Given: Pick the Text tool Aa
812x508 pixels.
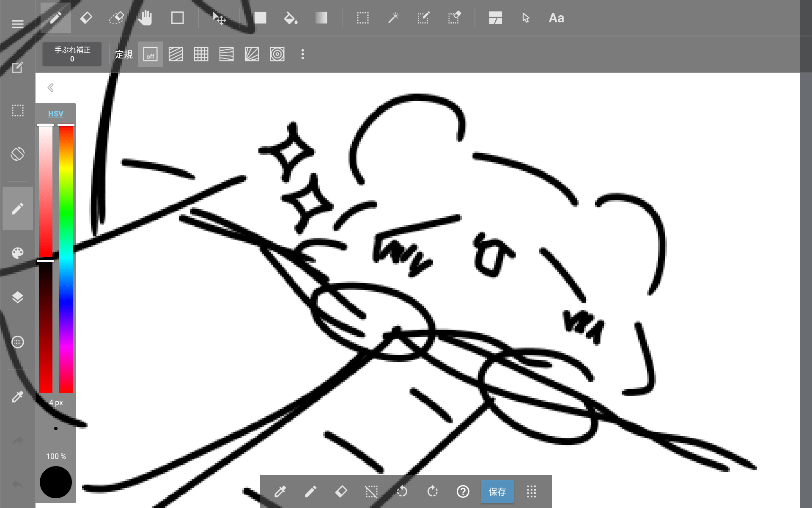Looking at the screenshot, I should (x=556, y=18).
